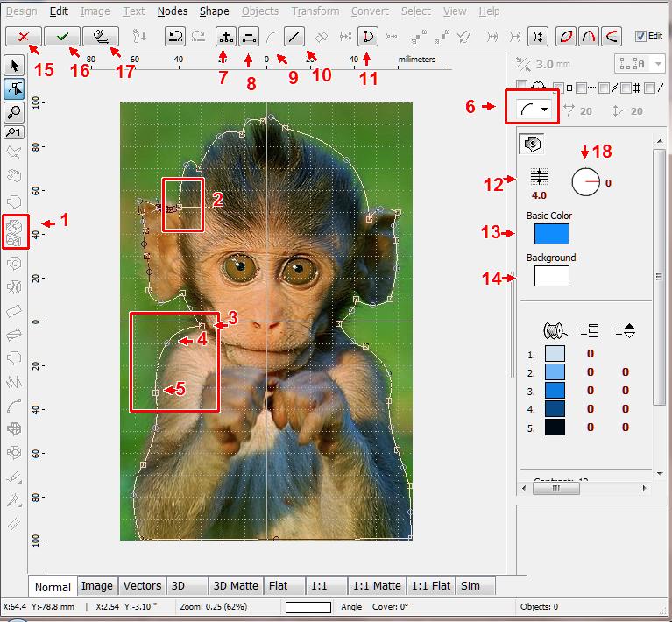
Task: Open the Nodes menu
Action: (x=172, y=11)
